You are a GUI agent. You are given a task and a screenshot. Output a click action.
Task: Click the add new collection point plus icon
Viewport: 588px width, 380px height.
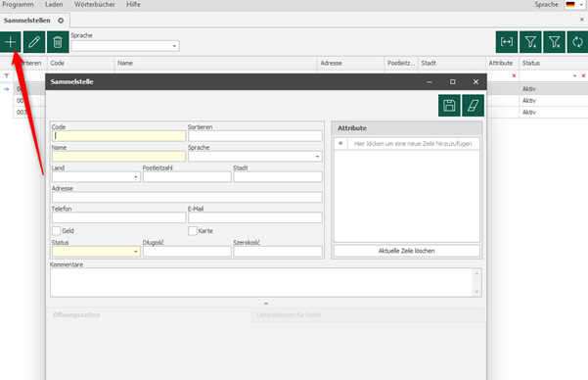[11, 42]
